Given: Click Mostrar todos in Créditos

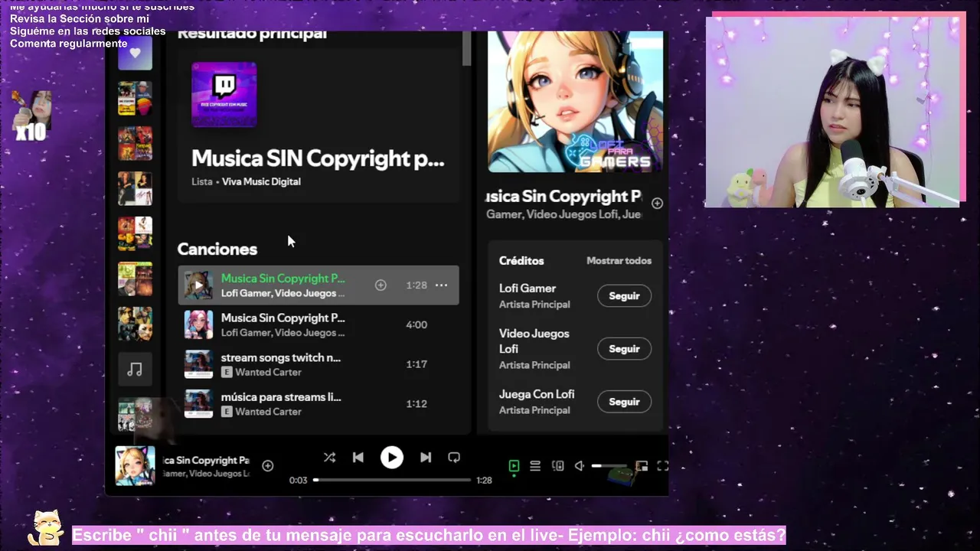Looking at the screenshot, I should click(619, 260).
